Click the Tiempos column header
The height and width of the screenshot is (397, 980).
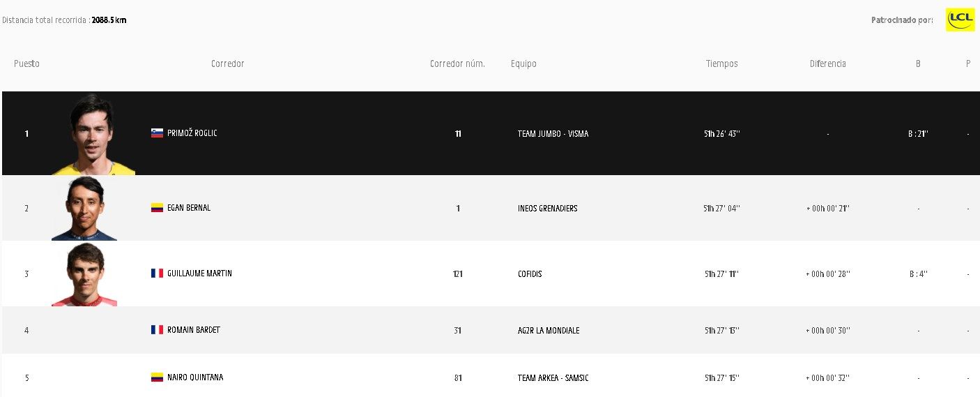point(721,63)
